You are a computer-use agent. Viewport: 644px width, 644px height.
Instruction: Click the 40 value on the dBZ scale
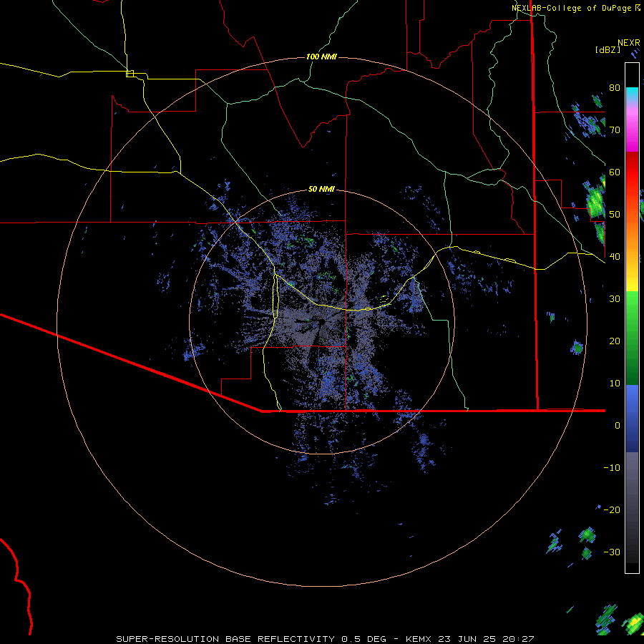[x=615, y=257]
